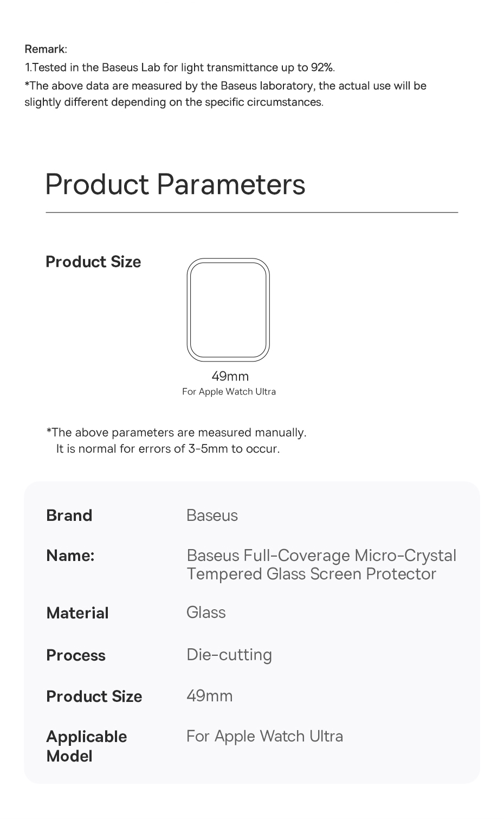The image size is (504, 819).
Task: Click the 49mm value in the table
Action: pyautogui.click(x=209, y=696)
